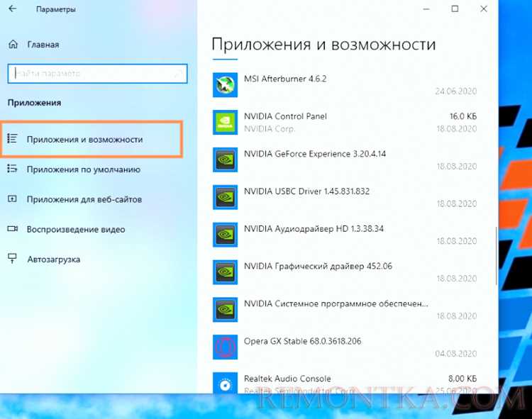Close the Параметры window

(x=484, y=9)
